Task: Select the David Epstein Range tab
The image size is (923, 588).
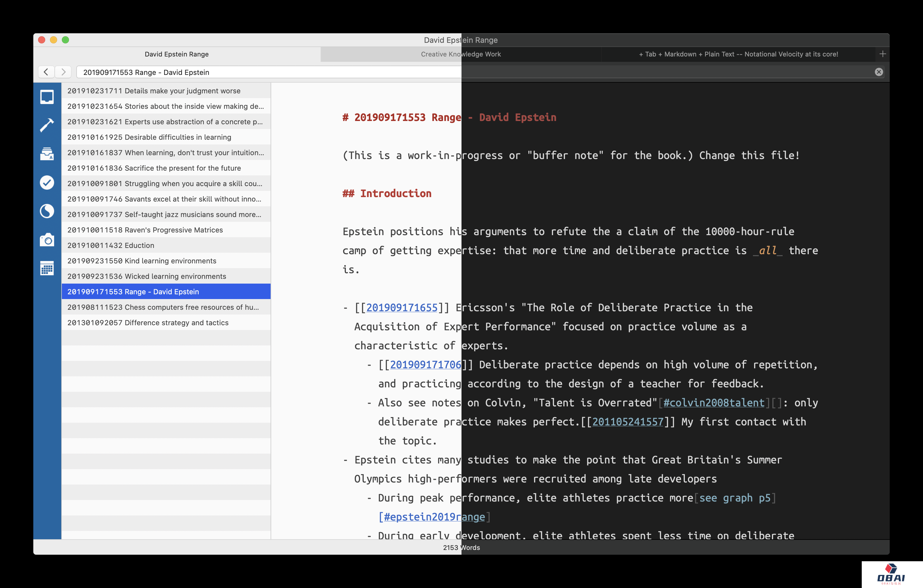Action: click(176, 54)
